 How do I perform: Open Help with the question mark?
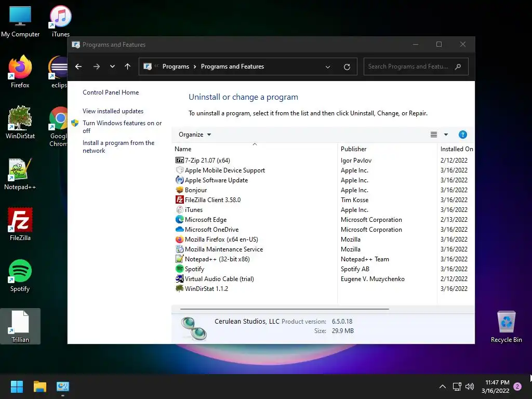(x=463, y=135)
